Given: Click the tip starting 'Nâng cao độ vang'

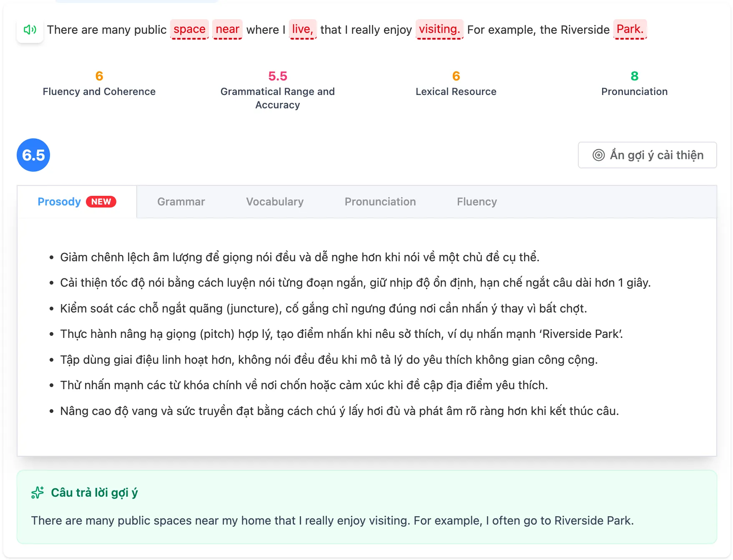Looking at the screenshot, I should click(339, 411).
